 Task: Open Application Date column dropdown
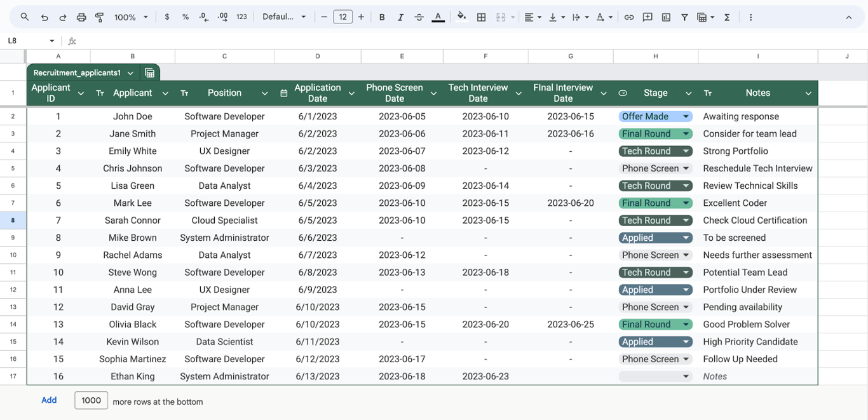[351, 93]
